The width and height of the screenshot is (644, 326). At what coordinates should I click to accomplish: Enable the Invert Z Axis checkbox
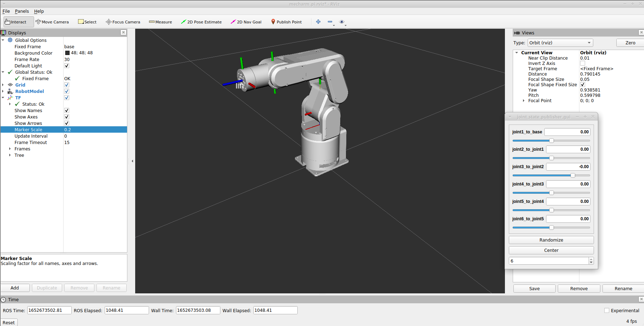pyautogui.click(x=583, y=63)
